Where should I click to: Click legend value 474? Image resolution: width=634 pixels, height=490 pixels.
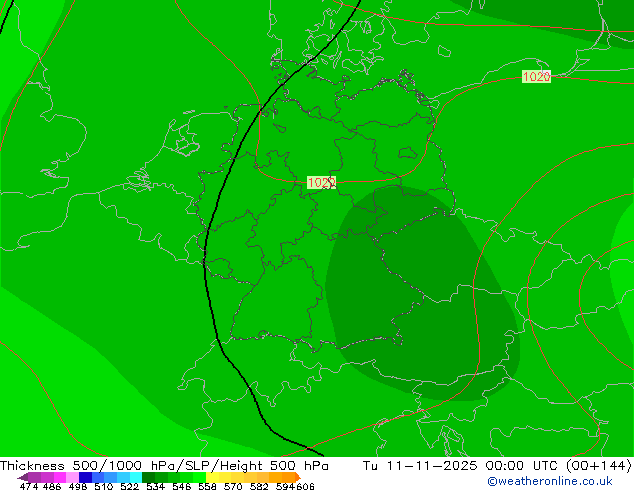[29, 486]
